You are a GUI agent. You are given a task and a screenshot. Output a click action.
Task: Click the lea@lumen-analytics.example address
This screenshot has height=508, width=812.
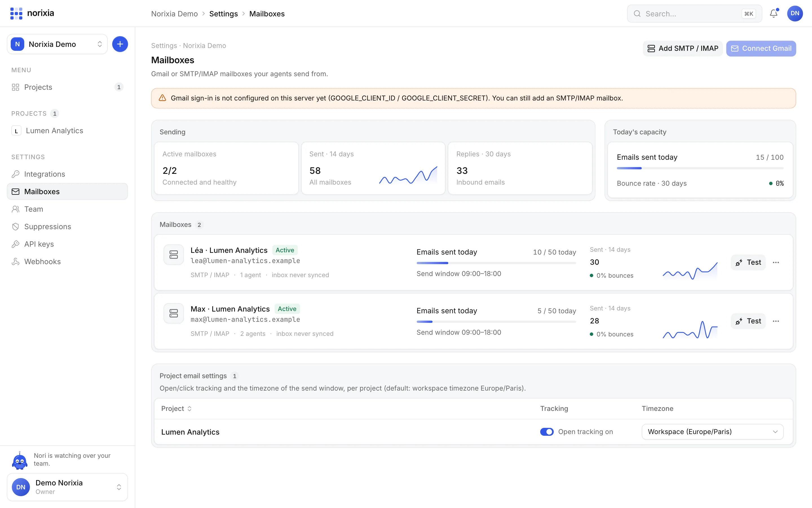coord(245,261)
